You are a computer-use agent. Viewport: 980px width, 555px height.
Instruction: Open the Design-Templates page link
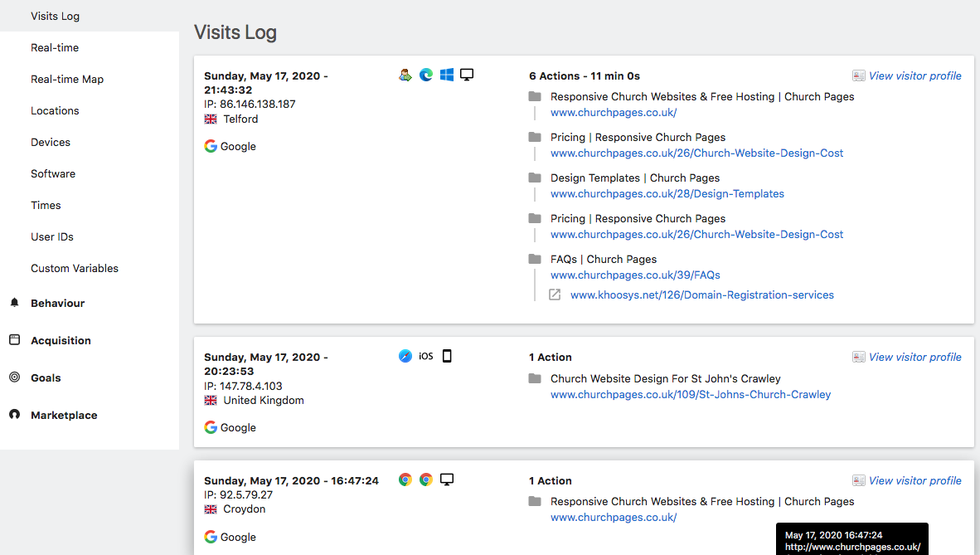click(x=667, y=193)
